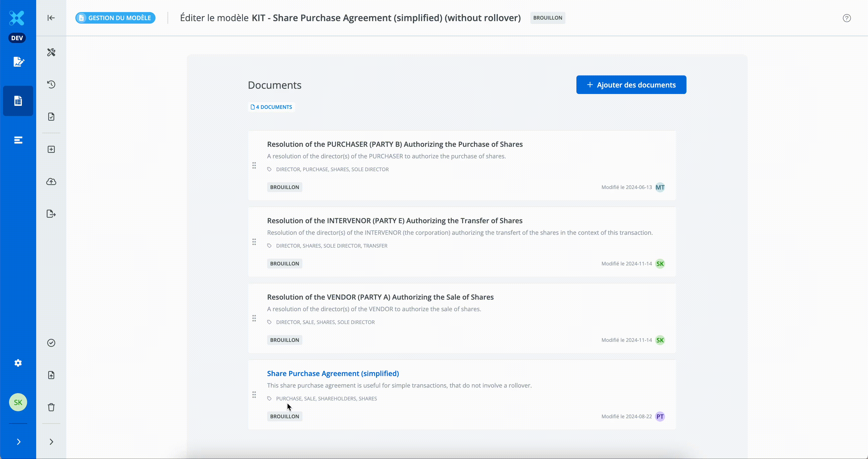Click the circled checkmark validate icon

coord(51,343)
